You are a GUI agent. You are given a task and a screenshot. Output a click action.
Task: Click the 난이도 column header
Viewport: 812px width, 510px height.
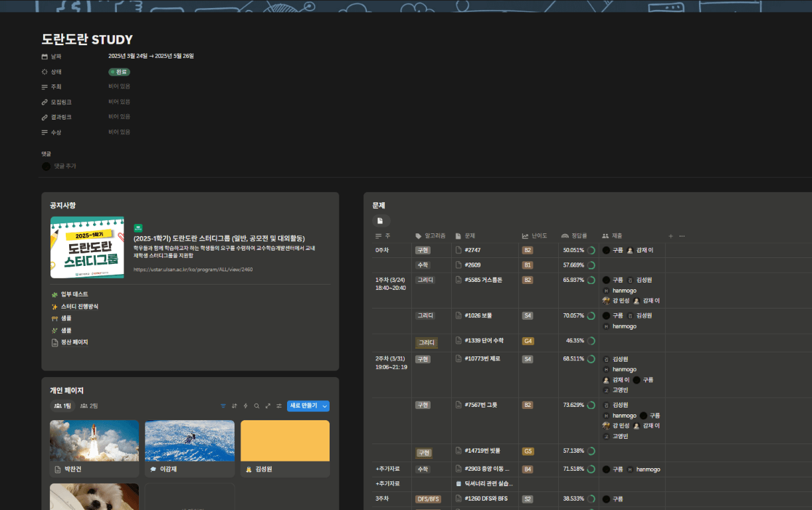click(535, 236)
